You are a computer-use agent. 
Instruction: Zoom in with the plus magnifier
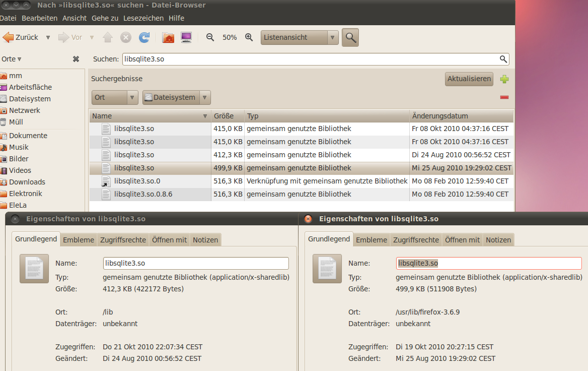pyautogui.click(x=249, y=37)
